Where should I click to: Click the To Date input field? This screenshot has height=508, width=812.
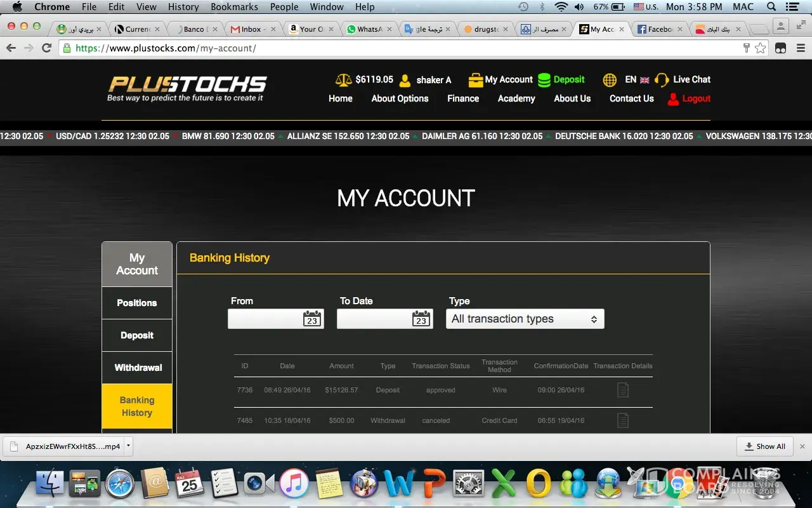click(x=385, y=319)
